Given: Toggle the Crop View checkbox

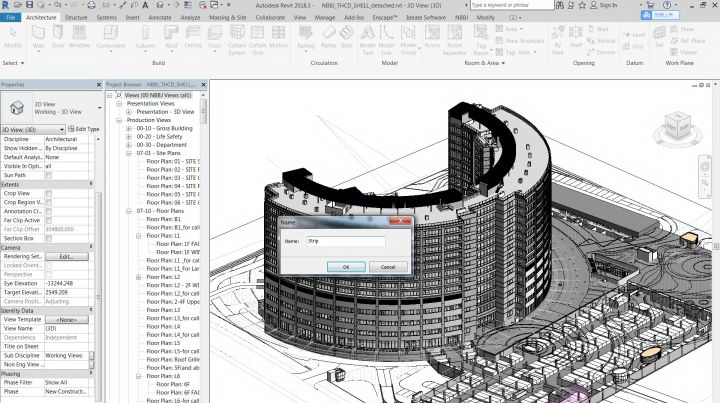Looking at the screenshot, I should (48, 193).
